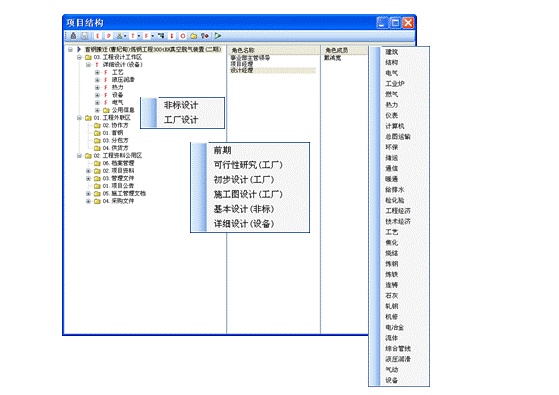The height and width of the screenshot is (395, 559).
Task: Click the yellow folder toolbar icon
Action: click(194, 36)
